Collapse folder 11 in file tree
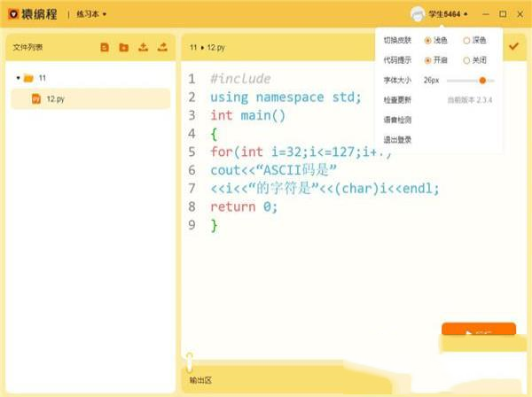 point(19,78)
